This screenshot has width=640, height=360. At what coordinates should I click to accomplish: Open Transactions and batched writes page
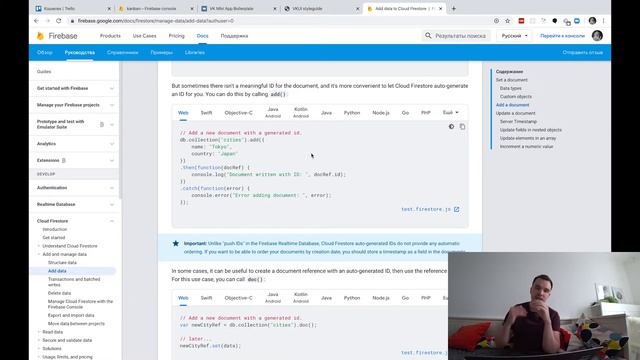click(x=74, y=282)
